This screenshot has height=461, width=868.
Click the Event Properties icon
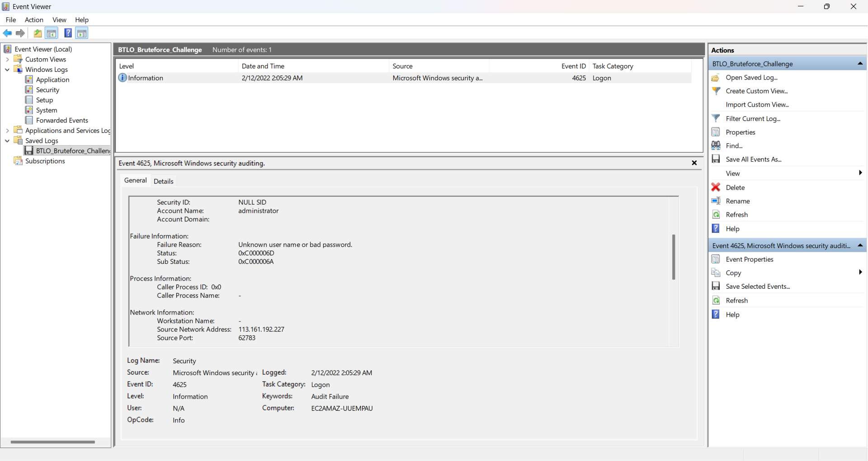tap(716, 259)
